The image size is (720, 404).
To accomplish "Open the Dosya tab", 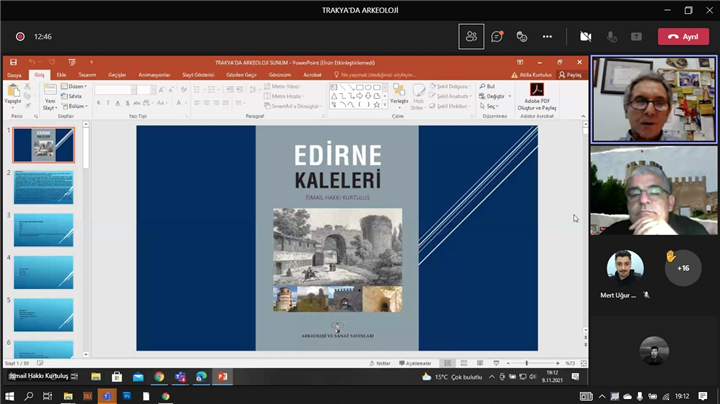I will [x=14, y=75].
